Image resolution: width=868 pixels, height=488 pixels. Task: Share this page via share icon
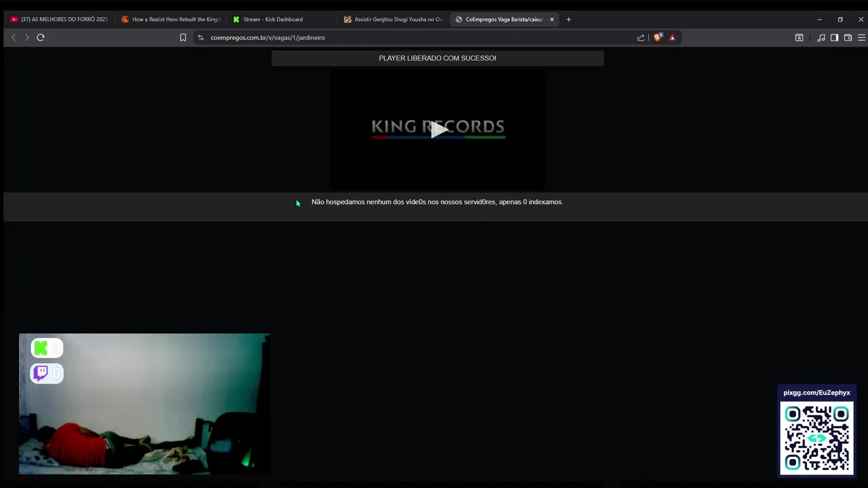[x=641, y=37]
